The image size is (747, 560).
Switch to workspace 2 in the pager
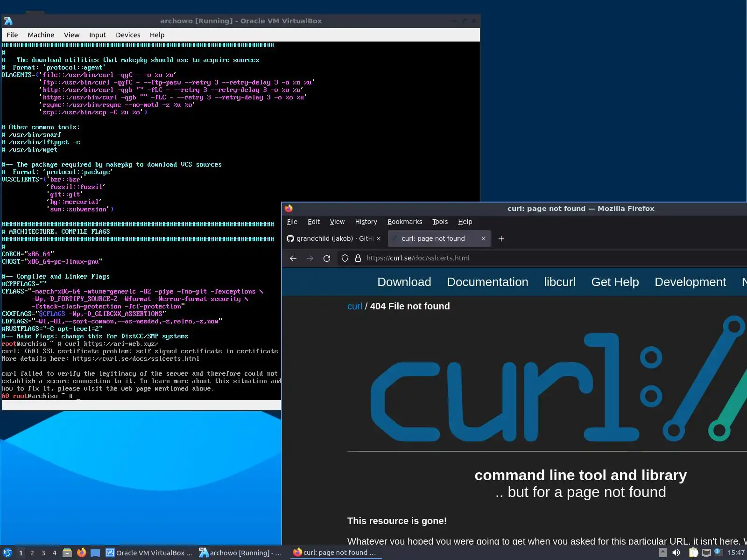click(32, 553)
